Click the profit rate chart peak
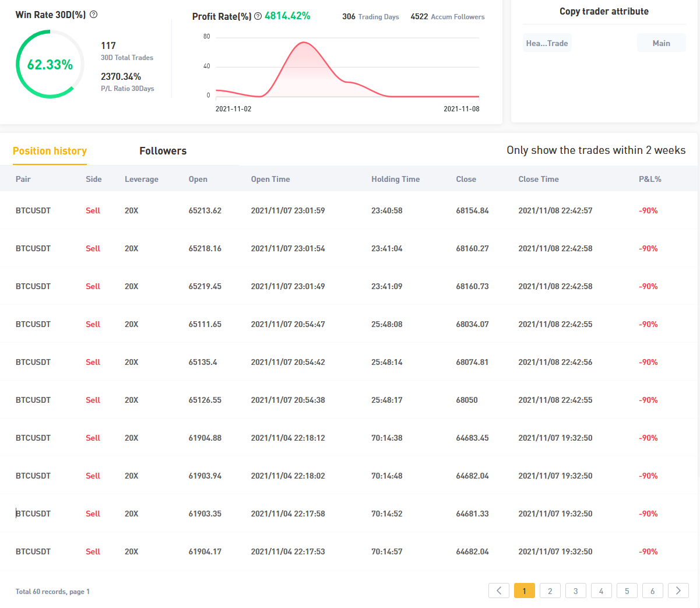The image size is (700, 608). (x=303, y=43)
